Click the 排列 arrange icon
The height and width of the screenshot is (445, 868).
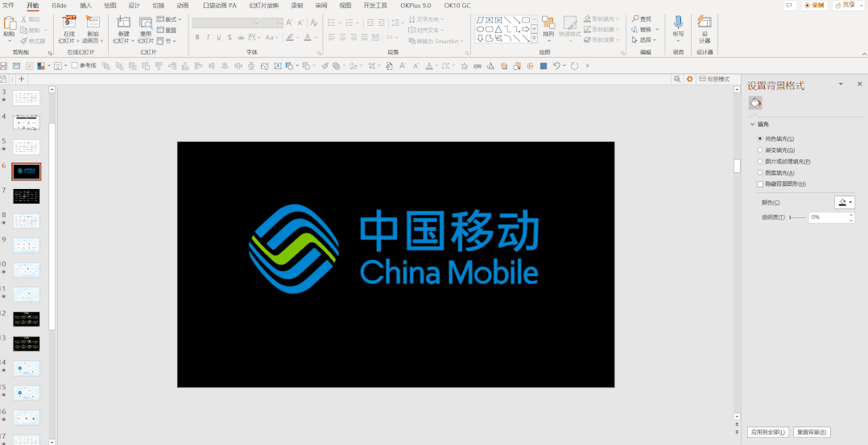(x=548, y=23)
